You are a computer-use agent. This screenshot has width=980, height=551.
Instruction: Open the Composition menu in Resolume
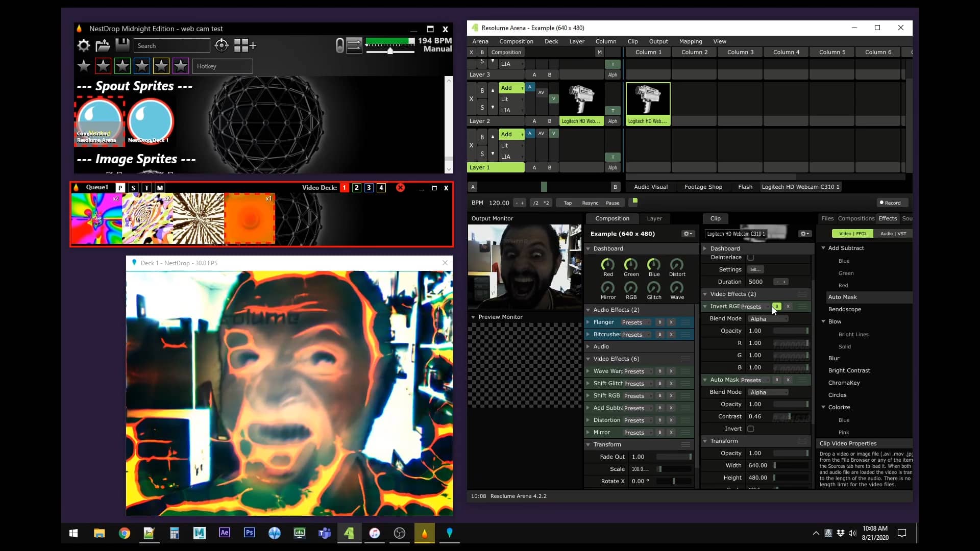pyautogui.click(x=516, y=41)
